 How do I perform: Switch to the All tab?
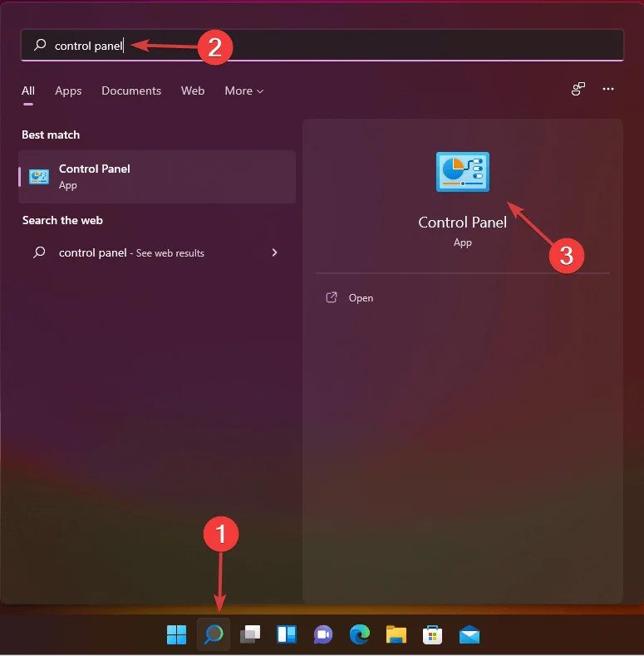[28, 91]
